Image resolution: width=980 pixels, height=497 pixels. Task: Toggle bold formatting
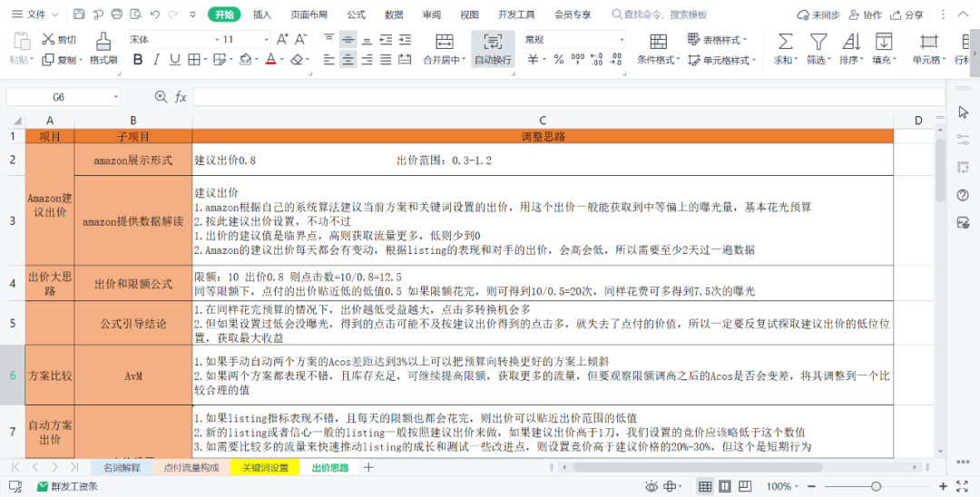(x=138, y=60)
